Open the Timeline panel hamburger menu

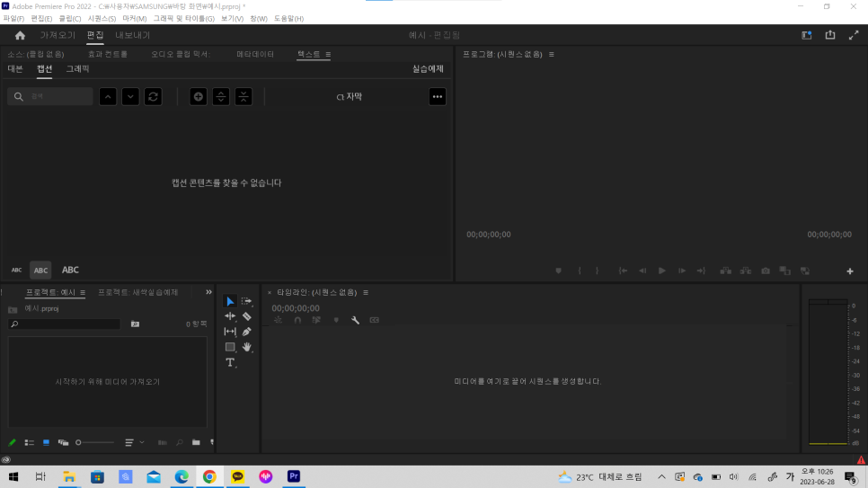click(366, 292)
